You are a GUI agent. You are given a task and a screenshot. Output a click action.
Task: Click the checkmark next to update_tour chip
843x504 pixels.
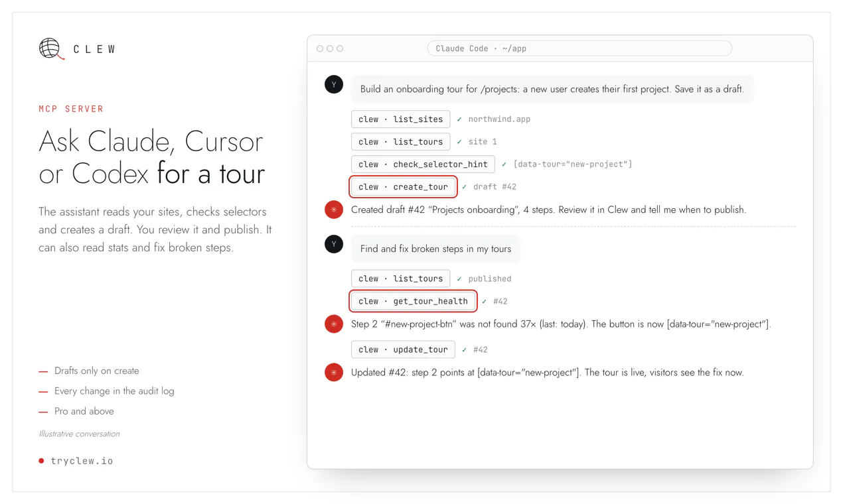(465, 350)
